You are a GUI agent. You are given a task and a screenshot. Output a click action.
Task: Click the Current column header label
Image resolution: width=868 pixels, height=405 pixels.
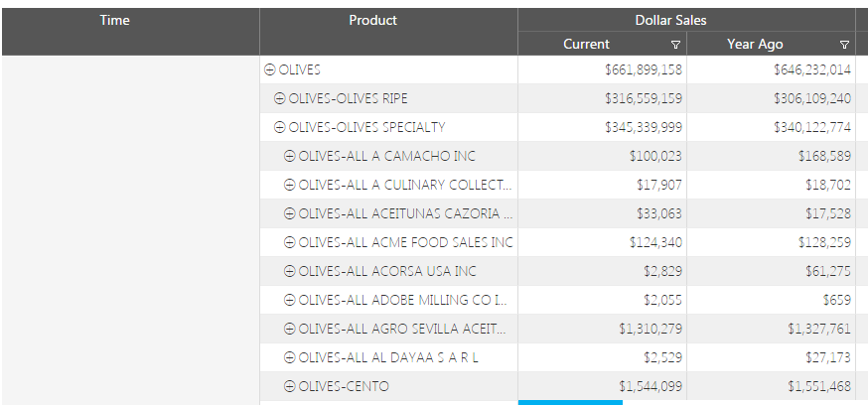[586, 44]
